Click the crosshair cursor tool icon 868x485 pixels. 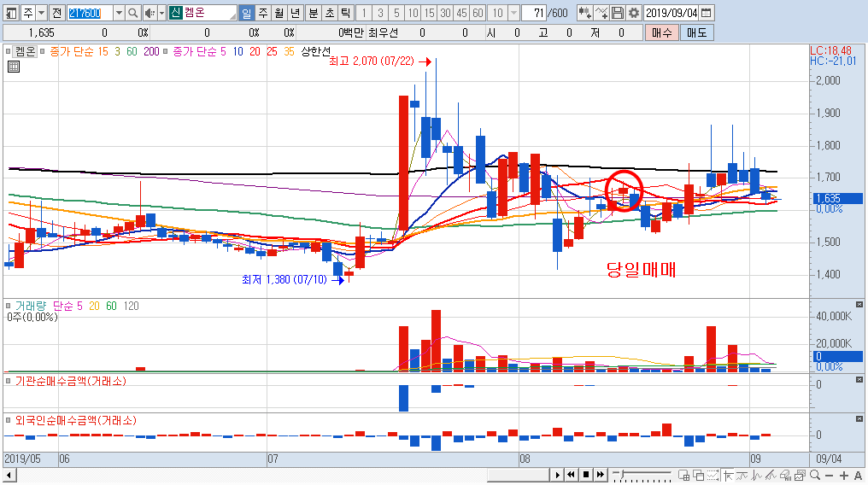tap(728, 475)
